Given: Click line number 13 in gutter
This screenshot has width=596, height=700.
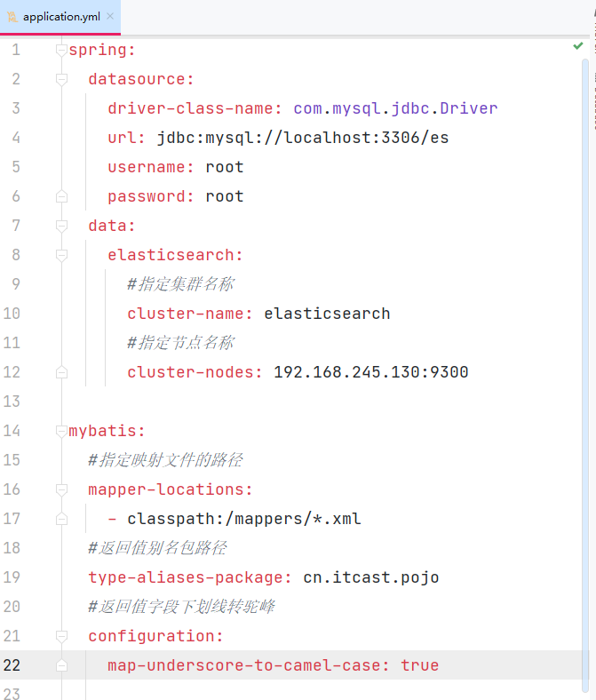Looking at the screenshot, I should tap(12, 402).
